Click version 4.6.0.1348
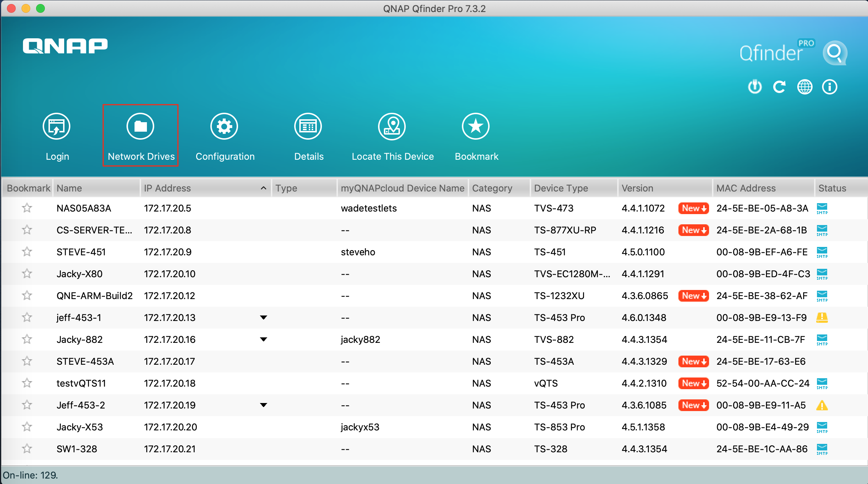The image size is (868, 484). 644,318
